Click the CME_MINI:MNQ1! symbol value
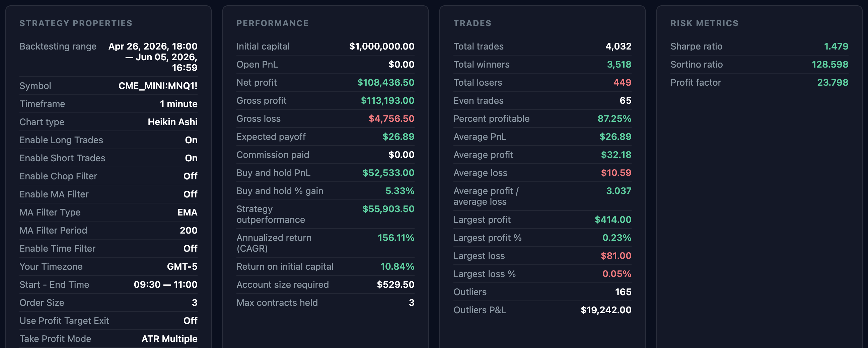This screenshot has height=348, width=868. (x=158, y=86)
